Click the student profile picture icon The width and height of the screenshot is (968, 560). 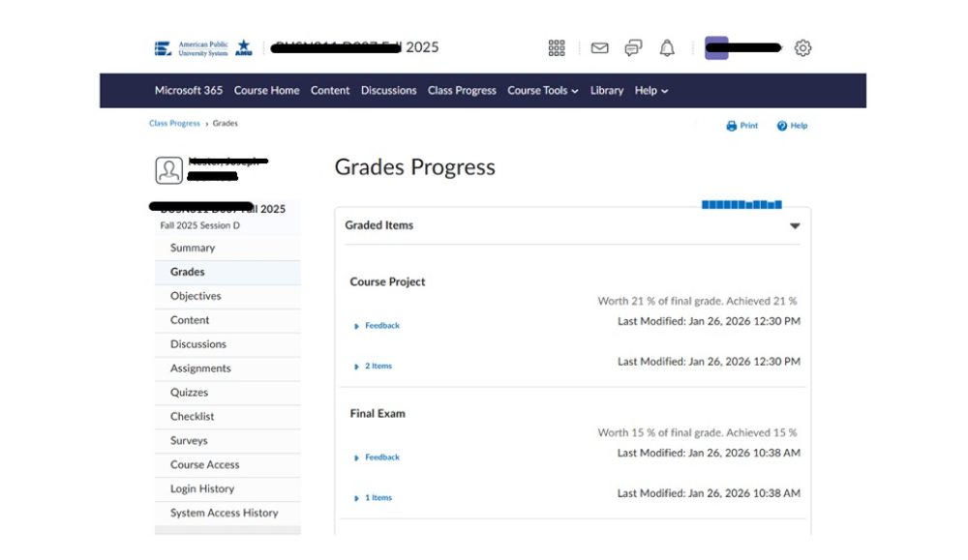click(x=168, y=170)
